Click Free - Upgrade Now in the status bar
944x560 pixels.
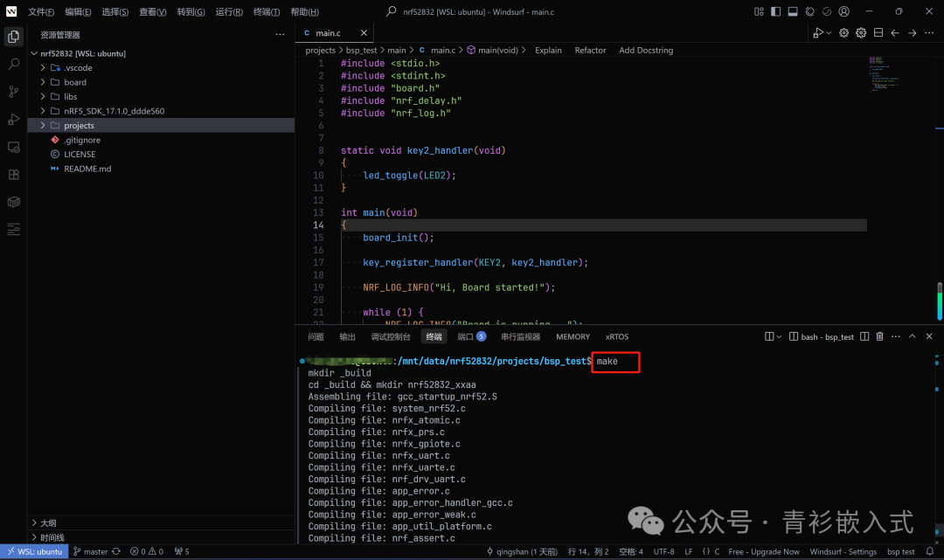click(764, 551)
